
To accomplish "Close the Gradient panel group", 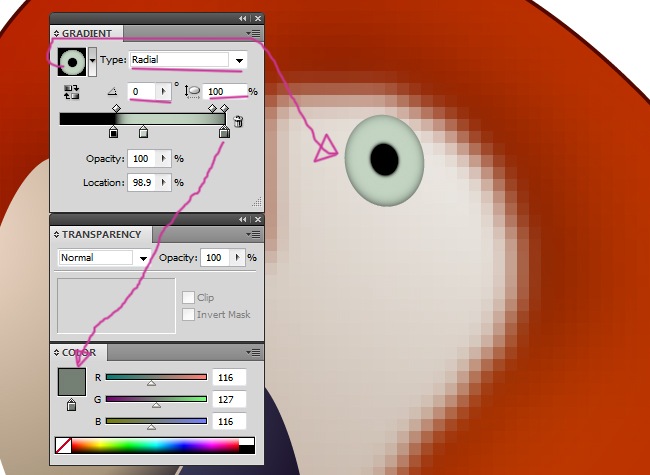I will pyautogui.click(x=258, y=18).
